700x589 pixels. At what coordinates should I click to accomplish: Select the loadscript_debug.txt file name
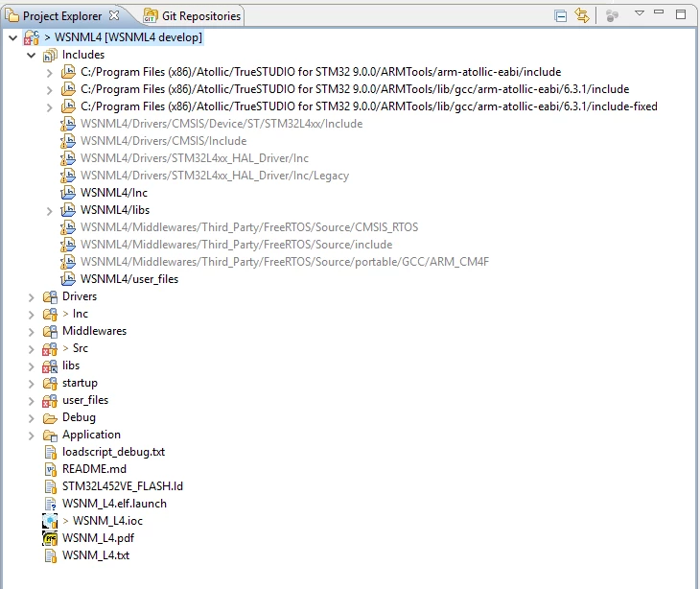(113, 452)
